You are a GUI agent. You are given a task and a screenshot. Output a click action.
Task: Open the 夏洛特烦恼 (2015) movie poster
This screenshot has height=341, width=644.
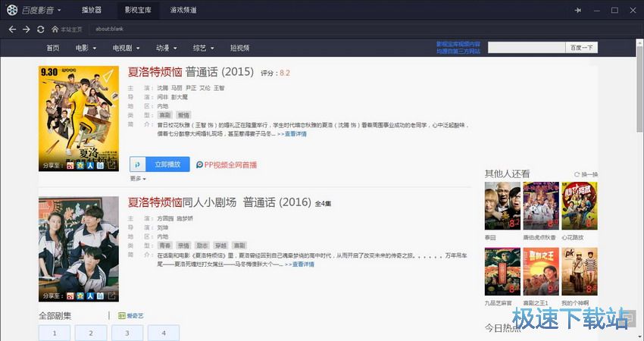79,118
